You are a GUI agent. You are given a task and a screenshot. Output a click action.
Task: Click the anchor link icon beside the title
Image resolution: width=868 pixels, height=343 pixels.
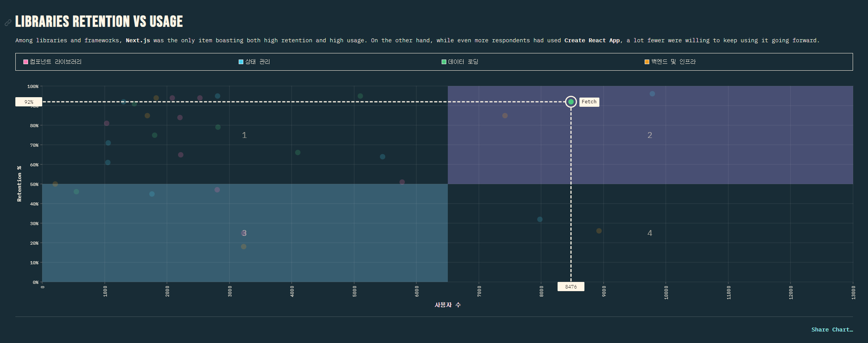8,23
